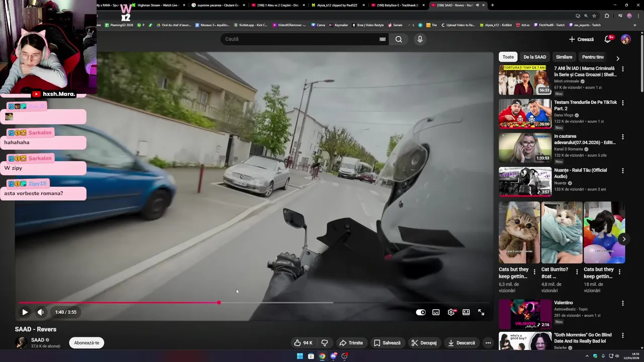Dislike the video
This screenshot has width=644, height=362.
click(x=325, y=343)
